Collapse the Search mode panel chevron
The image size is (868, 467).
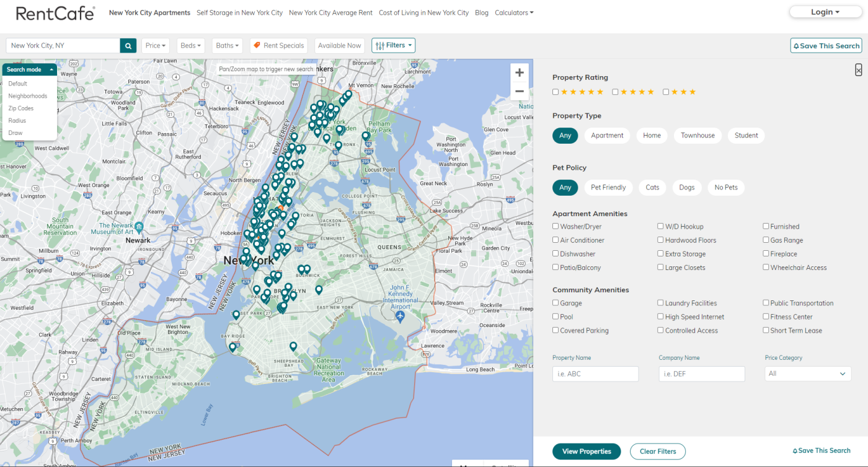51,69
